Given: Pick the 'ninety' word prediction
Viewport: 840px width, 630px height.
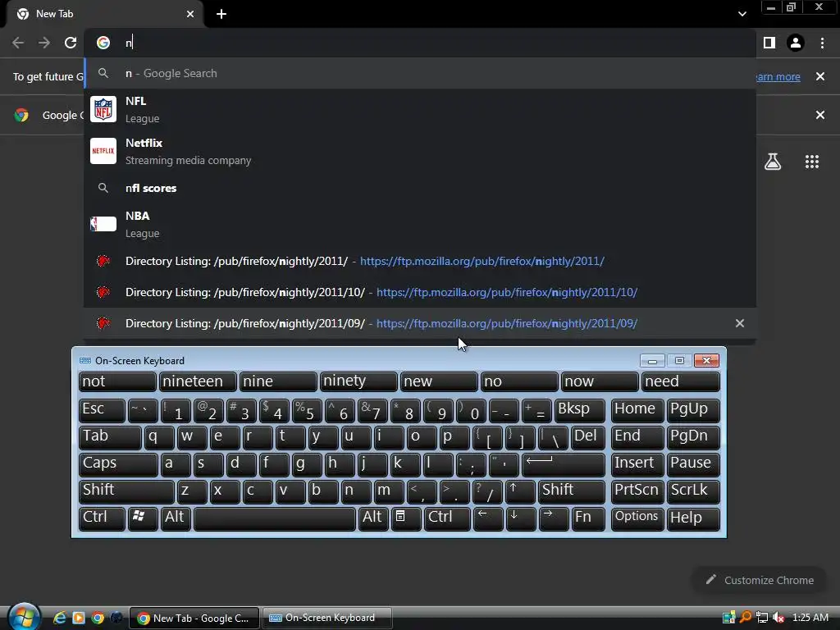Looking at the screenshot, I should coord(358,381).
